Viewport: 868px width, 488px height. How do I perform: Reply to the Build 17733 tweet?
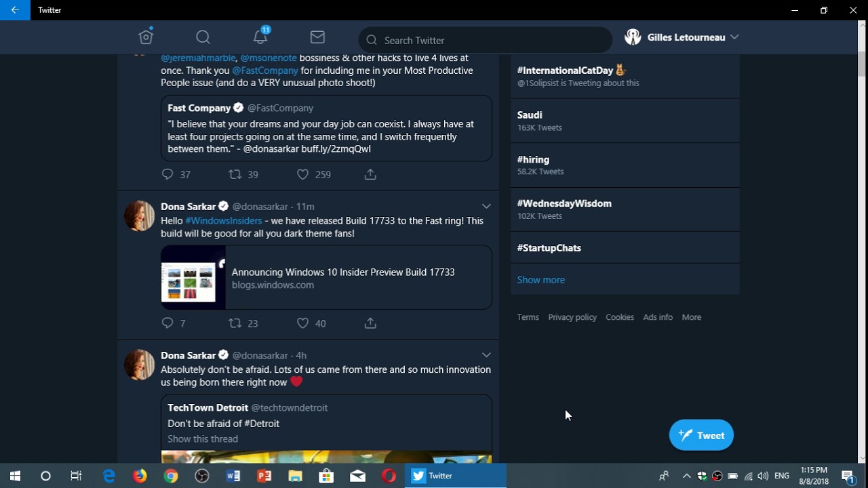(167, 323)
